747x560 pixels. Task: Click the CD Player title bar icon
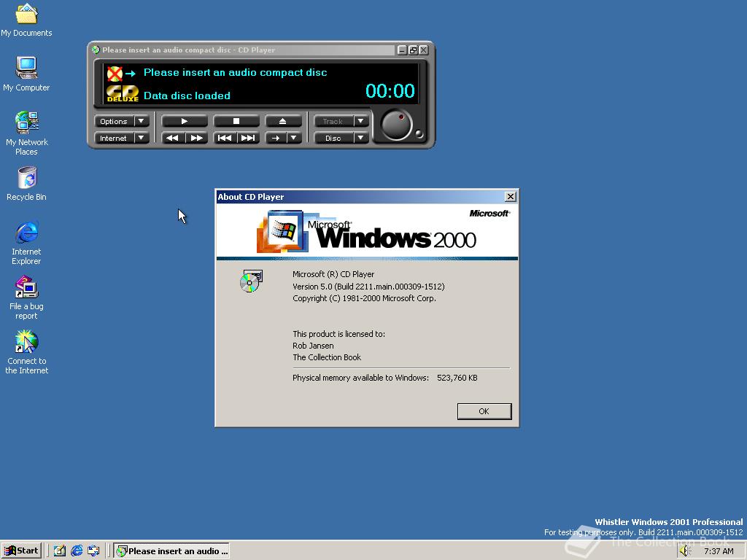tap(96, 50)
